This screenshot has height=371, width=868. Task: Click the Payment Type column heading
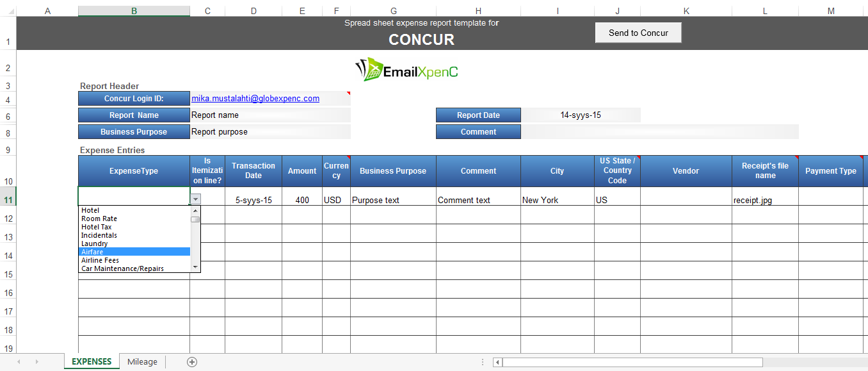pos(831,171)
